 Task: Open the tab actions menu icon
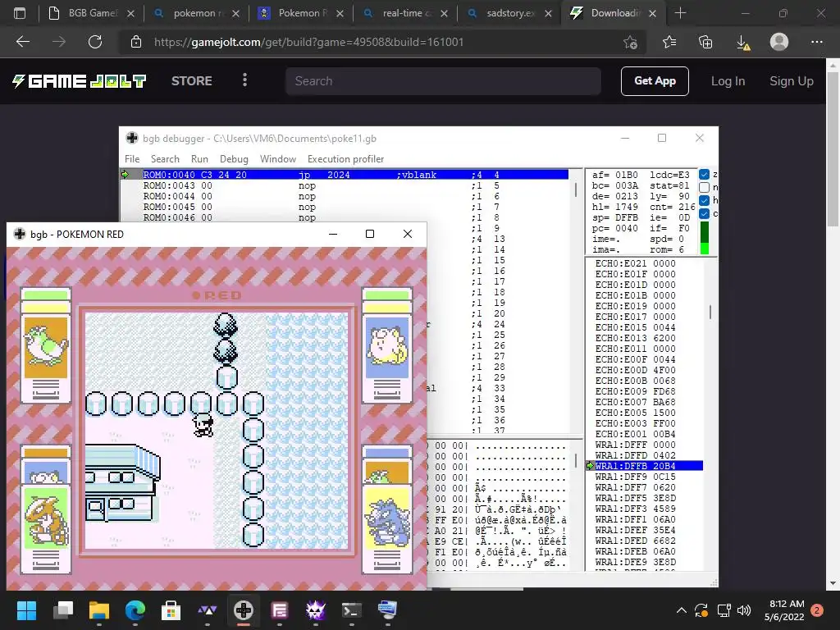20,13
